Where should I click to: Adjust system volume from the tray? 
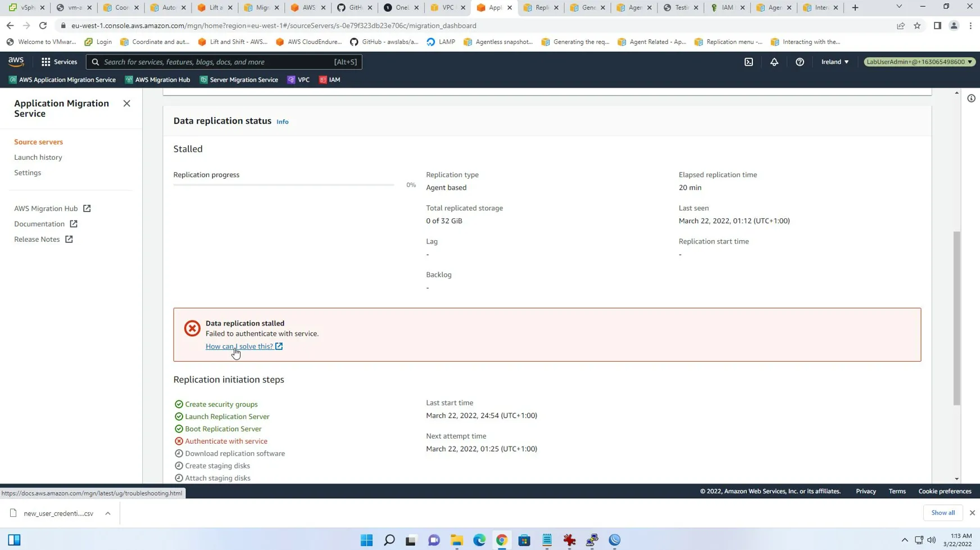(931, 540)
